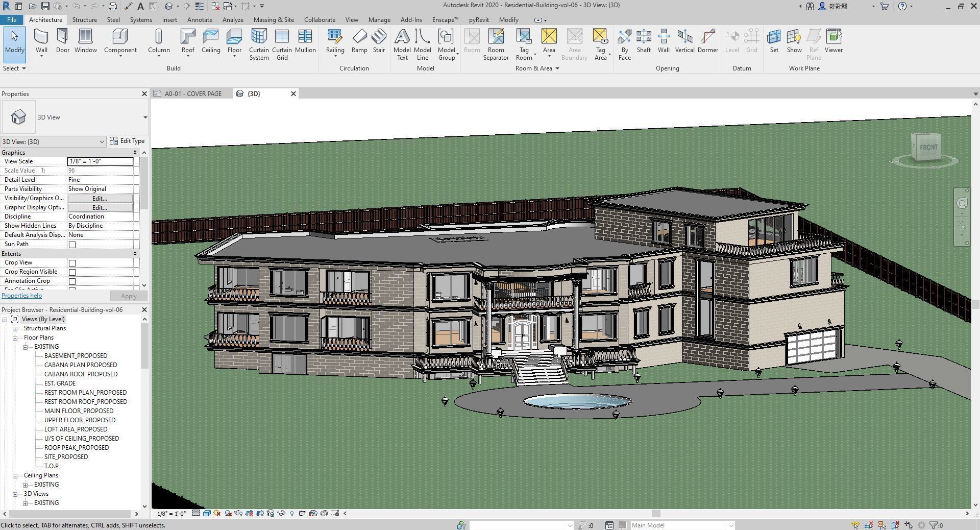Enable the Crop Region Visible checkbox

[x=72, y=272]
